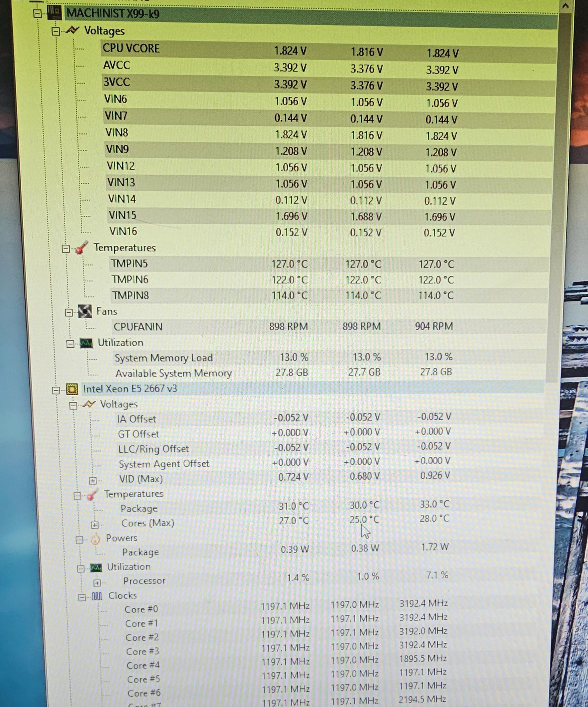Collapse the CPU Temperatures section

click(77, 496)
